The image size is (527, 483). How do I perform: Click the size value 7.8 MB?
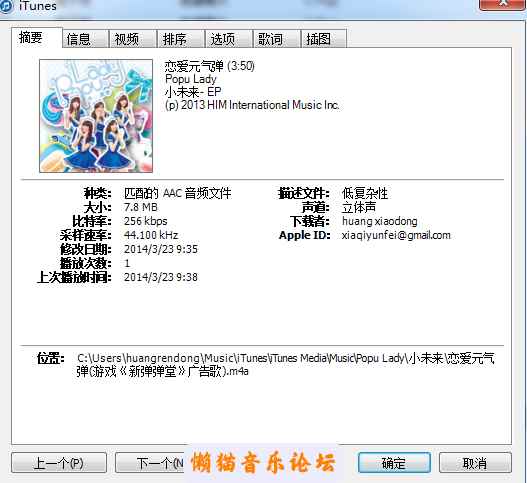tap(141, 207)
